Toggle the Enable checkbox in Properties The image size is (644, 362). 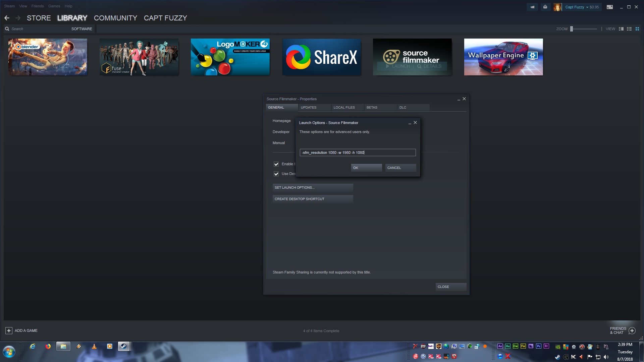(x=276, y=164)
